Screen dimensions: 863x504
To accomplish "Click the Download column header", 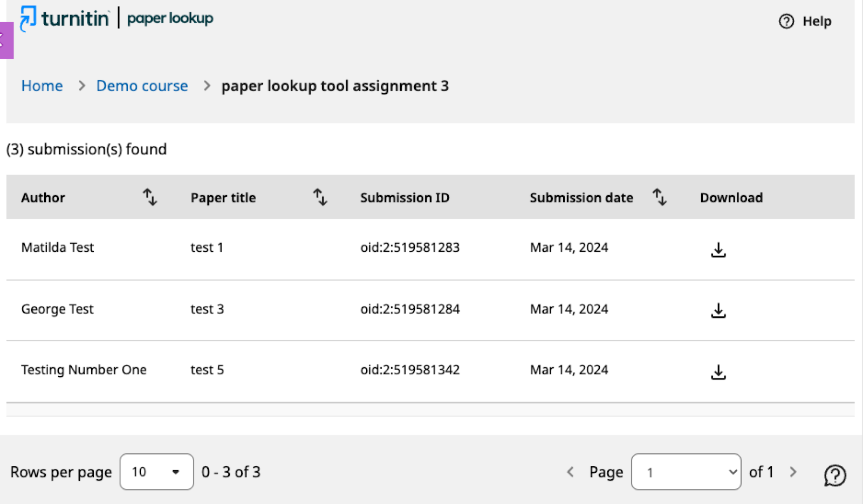I will point(731,198).
